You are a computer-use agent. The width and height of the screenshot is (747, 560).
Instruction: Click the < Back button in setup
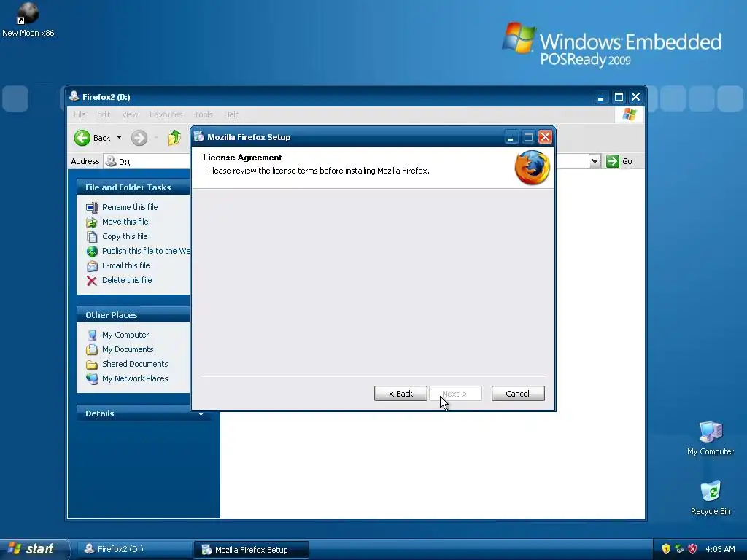pyautogui.click(x=400, y=394)
